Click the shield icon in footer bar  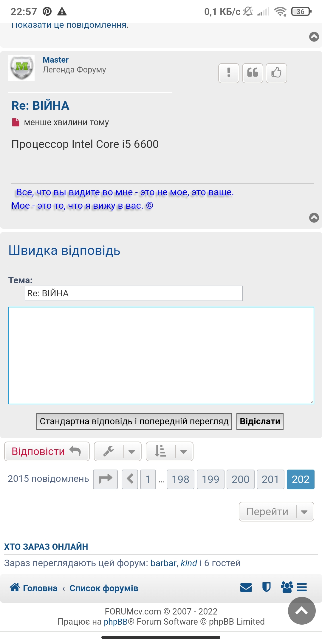click(266, 587)
